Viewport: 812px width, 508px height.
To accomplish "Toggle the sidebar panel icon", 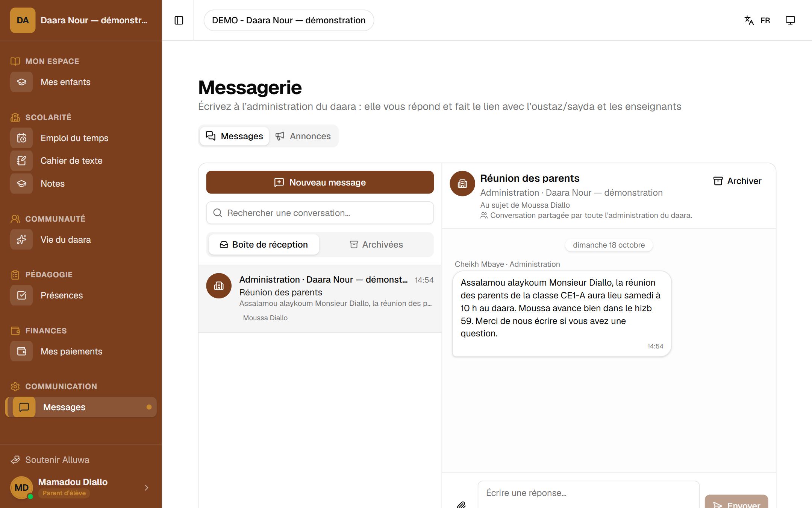I will [x=179, y=20].
